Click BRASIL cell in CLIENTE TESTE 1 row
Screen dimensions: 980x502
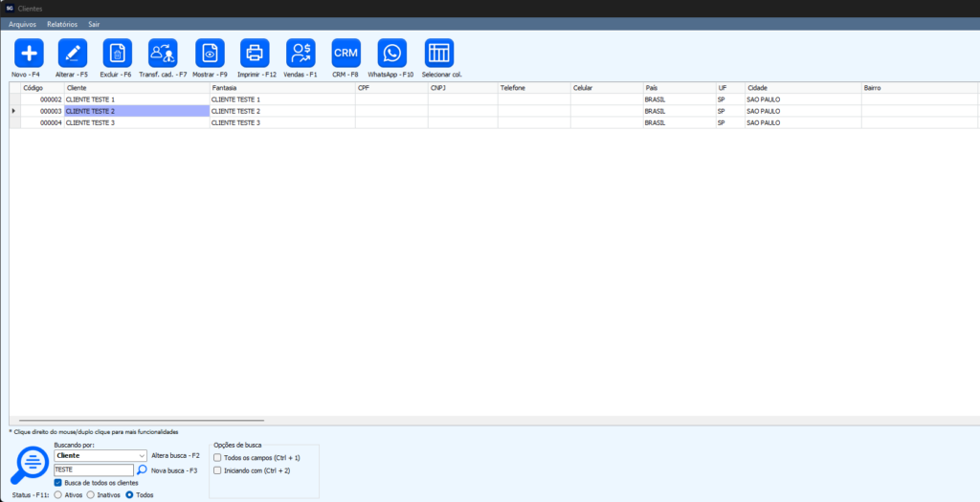click(x=679, y=99)
